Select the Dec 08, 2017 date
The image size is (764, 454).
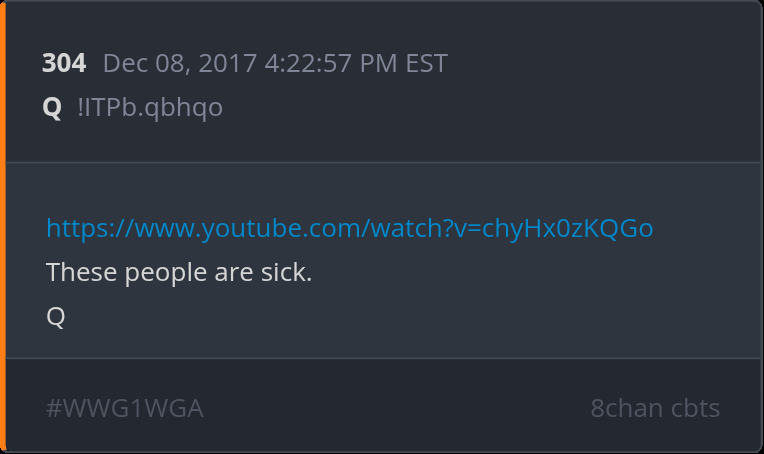click(180, 63)
